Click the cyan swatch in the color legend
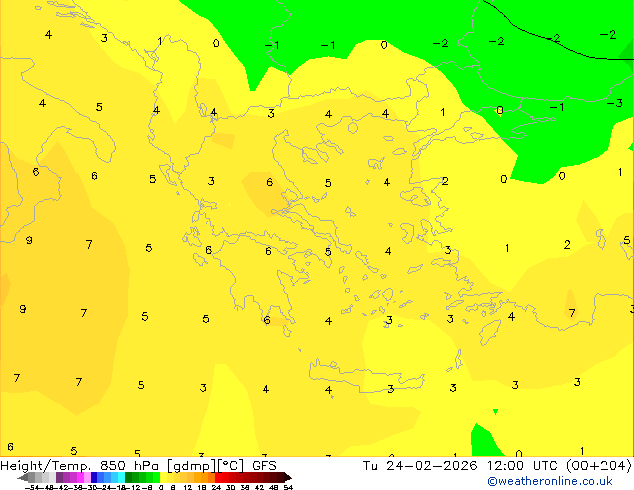This screenshot has width=634, height=490. (121, 478)
